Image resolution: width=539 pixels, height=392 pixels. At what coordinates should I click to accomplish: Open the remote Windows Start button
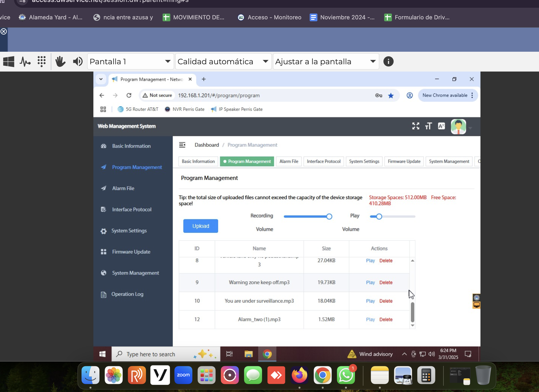click(x=102, y=354)
